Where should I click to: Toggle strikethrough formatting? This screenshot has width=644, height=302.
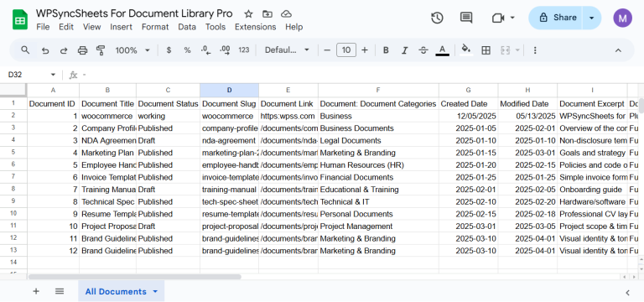423,50
